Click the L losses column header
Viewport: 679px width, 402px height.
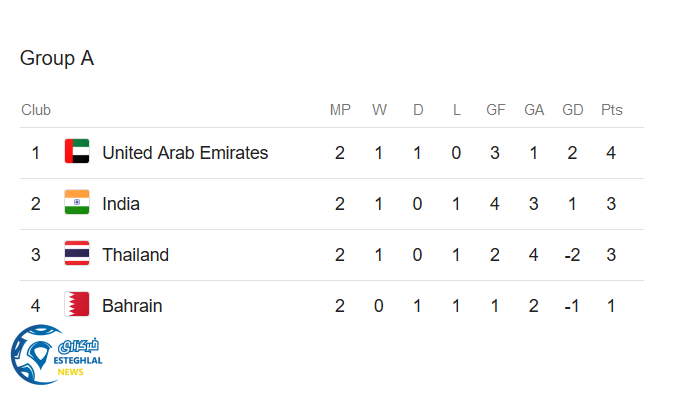pos(456,110)
